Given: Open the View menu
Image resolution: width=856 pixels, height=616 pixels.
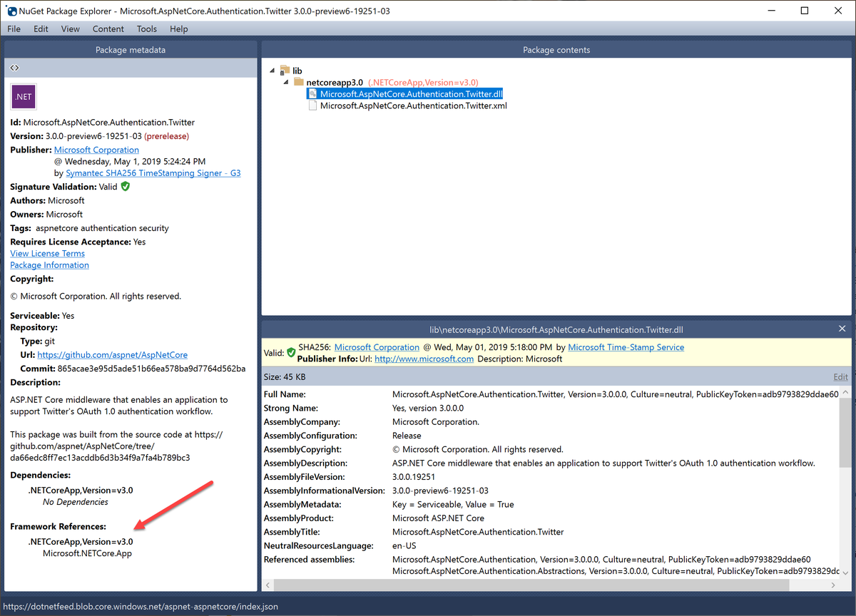Looking at the screenshot, I should click(71, 29).
